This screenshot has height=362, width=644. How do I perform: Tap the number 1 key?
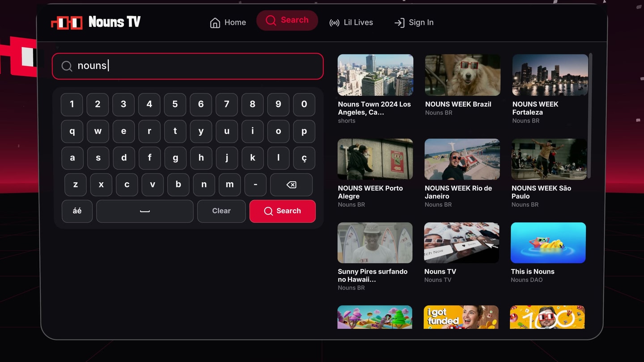pos(72,105)
